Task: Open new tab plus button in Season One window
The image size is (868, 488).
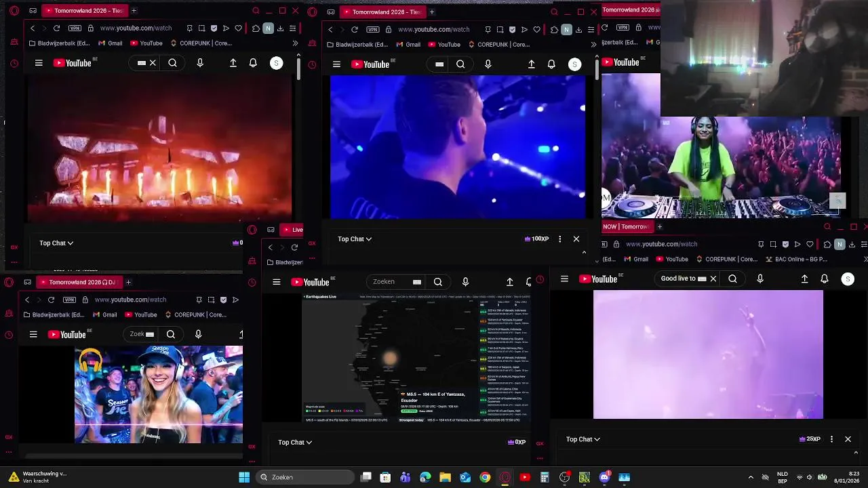Action: tap(128, 282)
